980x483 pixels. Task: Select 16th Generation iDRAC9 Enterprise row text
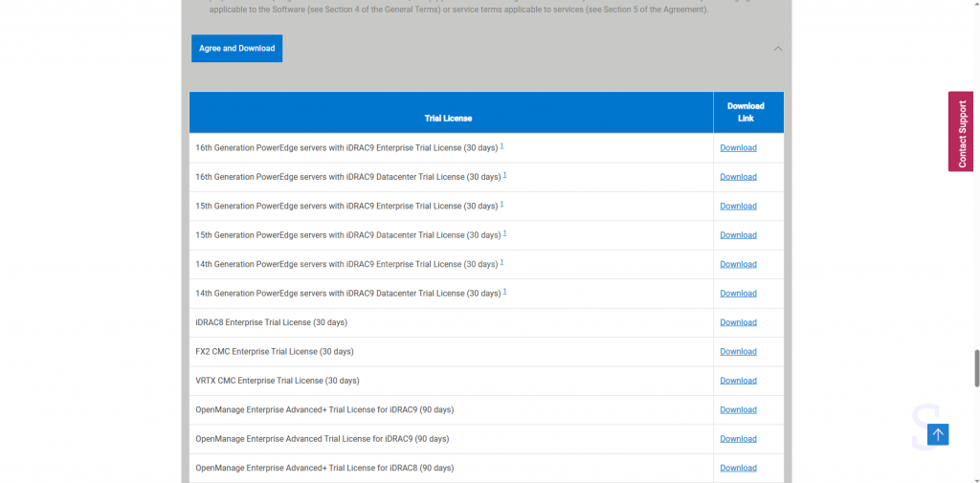(346, 148)
